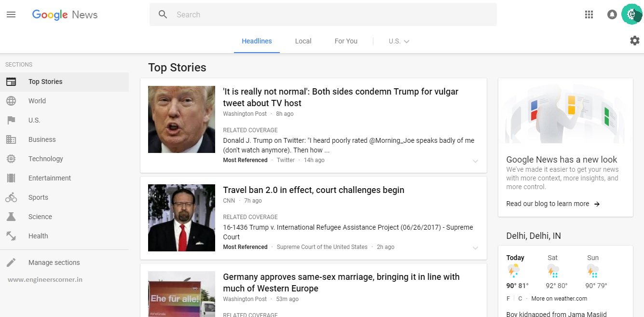Click the notifications bell icon
Viewport: 644px width, 317px height.
pyautogui.click(x=612, y=14)
